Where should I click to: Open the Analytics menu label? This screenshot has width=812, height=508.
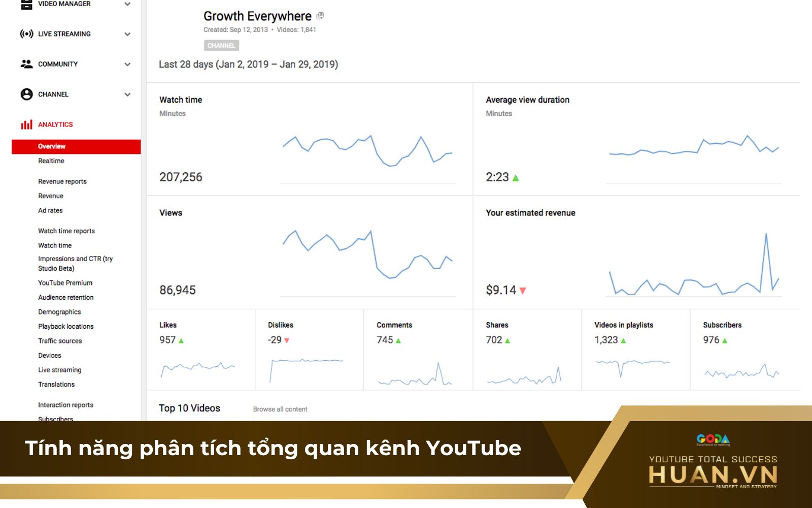pos(55,124)
